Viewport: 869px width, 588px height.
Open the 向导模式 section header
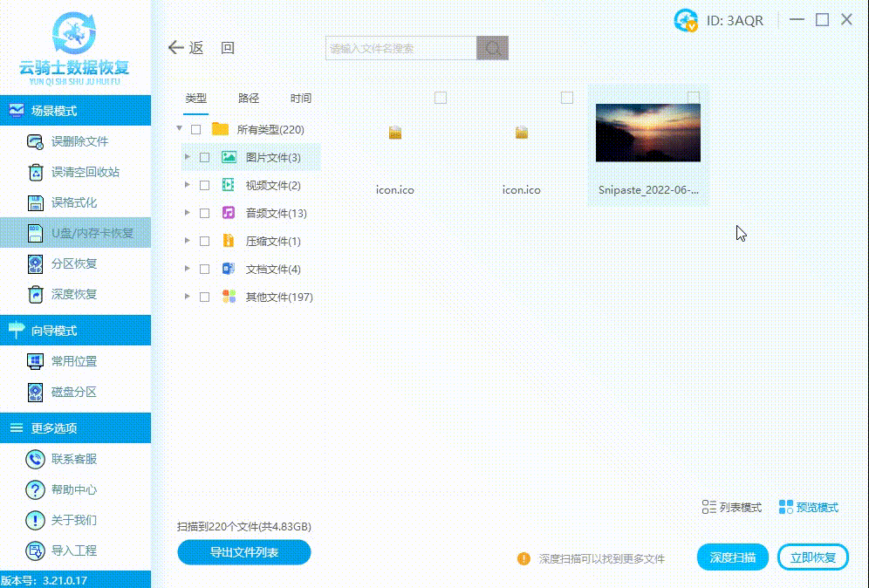pos(75,331)
